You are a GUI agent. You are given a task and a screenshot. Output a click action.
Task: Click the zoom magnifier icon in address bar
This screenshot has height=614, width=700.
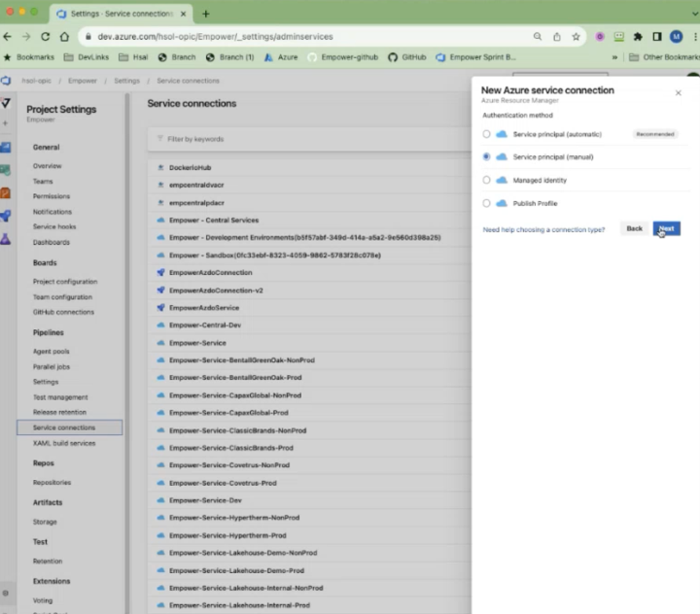[x=538, y=37]
